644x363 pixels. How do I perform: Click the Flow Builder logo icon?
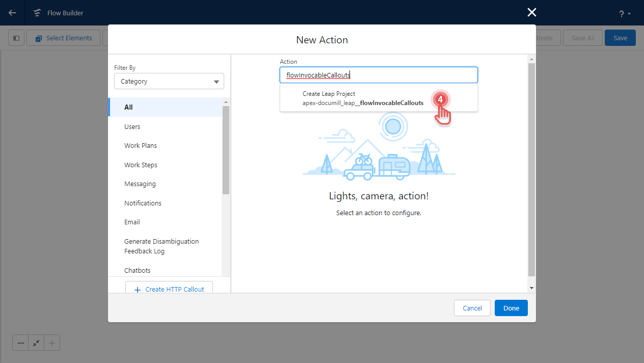click(x=36, y=12)
